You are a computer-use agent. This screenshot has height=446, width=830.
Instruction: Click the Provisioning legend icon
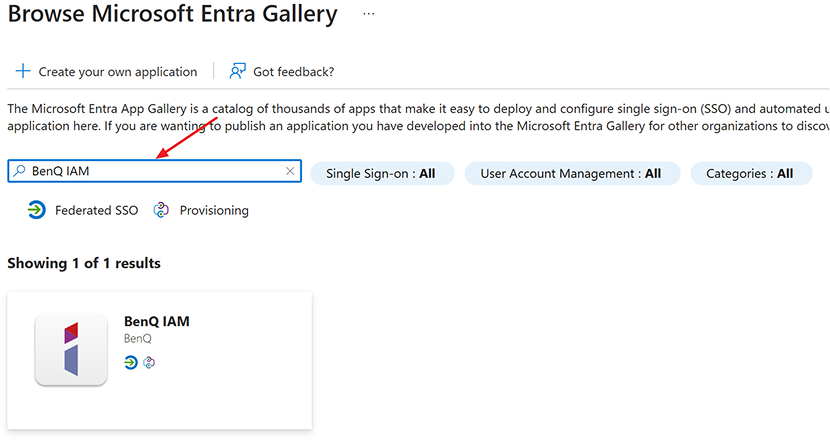161,210
